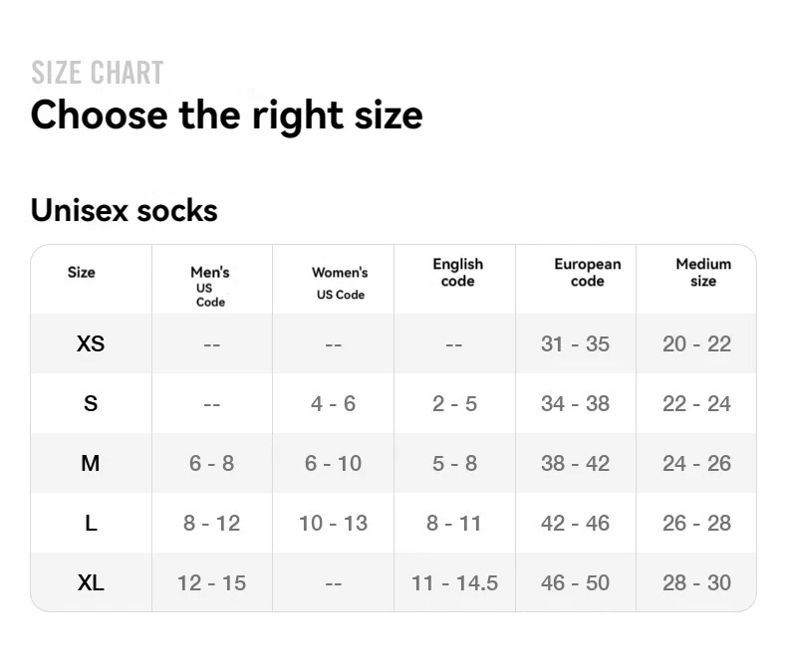
Task: Click the 'Men's US Code' column header
Action: (x=210, y=286)
